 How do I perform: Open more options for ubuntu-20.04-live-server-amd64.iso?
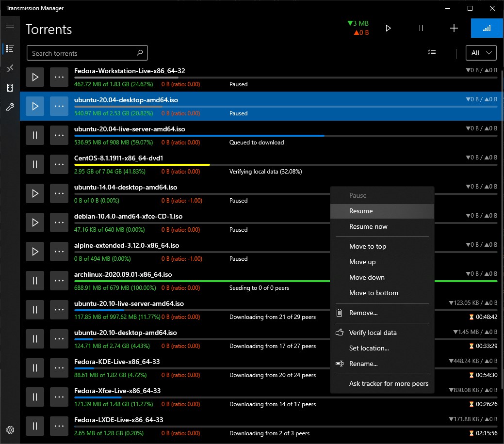pos(59,135)
